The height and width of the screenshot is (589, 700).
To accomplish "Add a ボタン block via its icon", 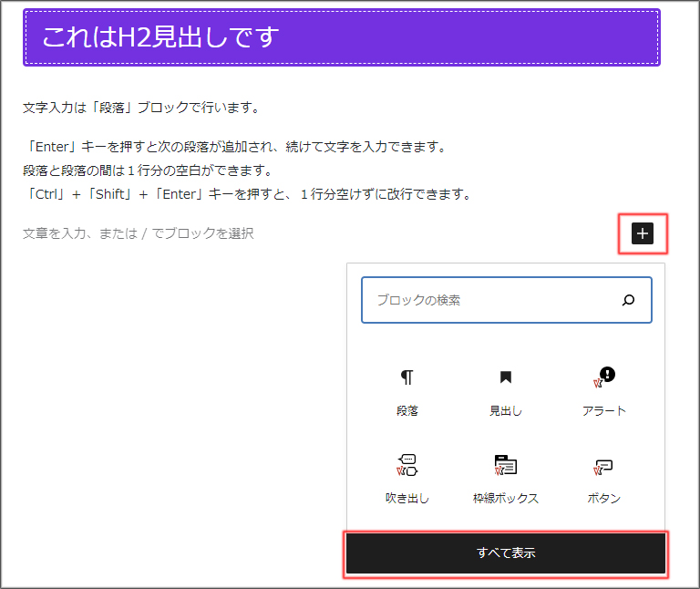I will click(604, 466).
